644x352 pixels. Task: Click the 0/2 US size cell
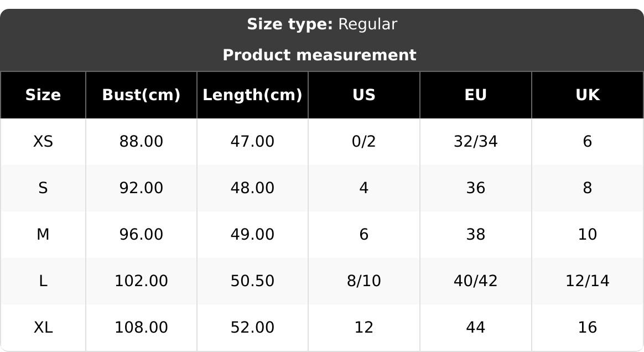click(363, 142)
